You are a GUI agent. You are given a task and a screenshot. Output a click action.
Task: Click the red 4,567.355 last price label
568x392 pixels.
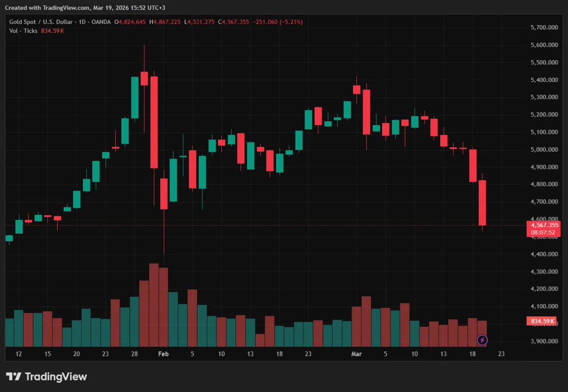tap(544, 225)
